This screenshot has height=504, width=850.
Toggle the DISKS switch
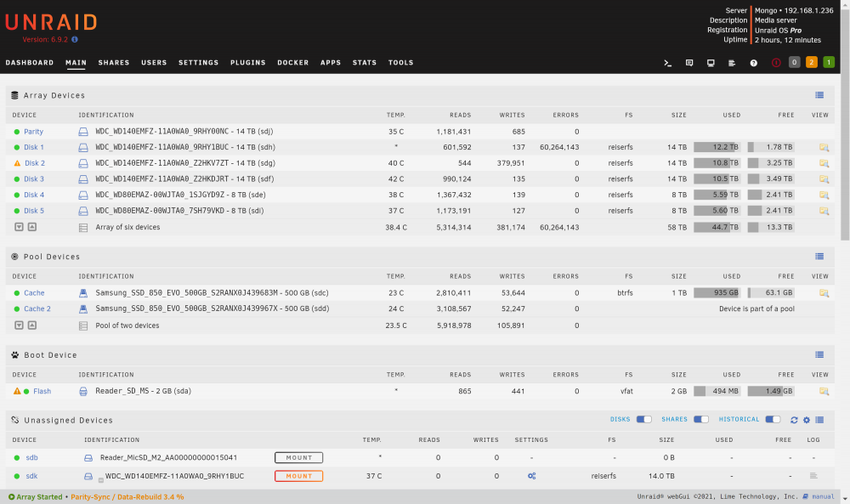tap(644, 420)
